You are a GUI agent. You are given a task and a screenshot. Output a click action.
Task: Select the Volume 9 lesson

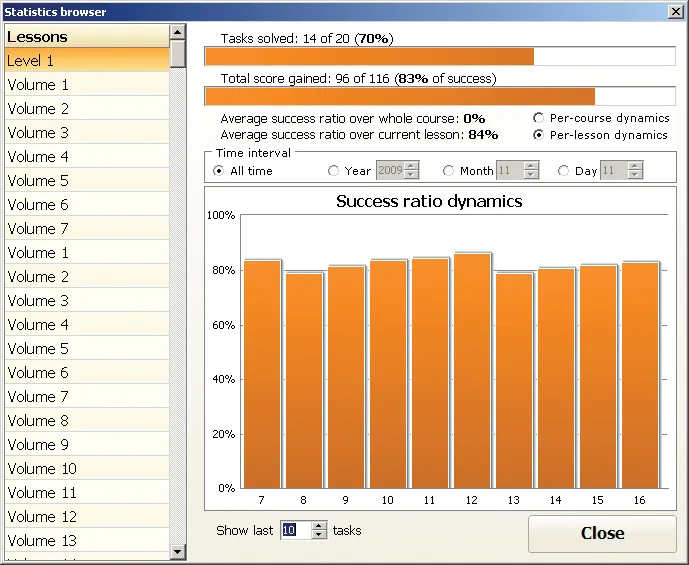(87, 444)
